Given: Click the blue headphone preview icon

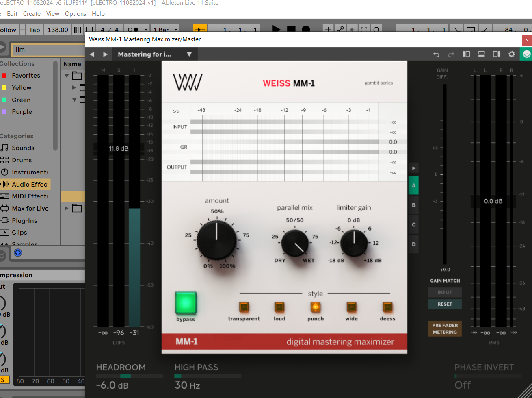Looking at the screenshot, I should 18,253.
